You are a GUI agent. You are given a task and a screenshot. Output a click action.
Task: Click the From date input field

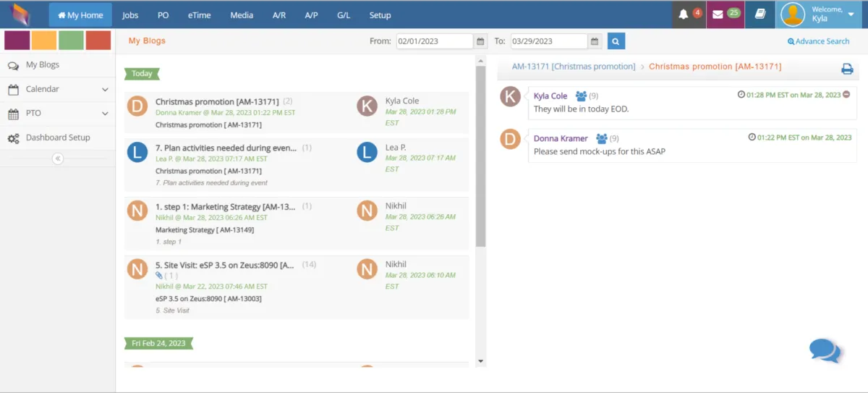[435, 41]
